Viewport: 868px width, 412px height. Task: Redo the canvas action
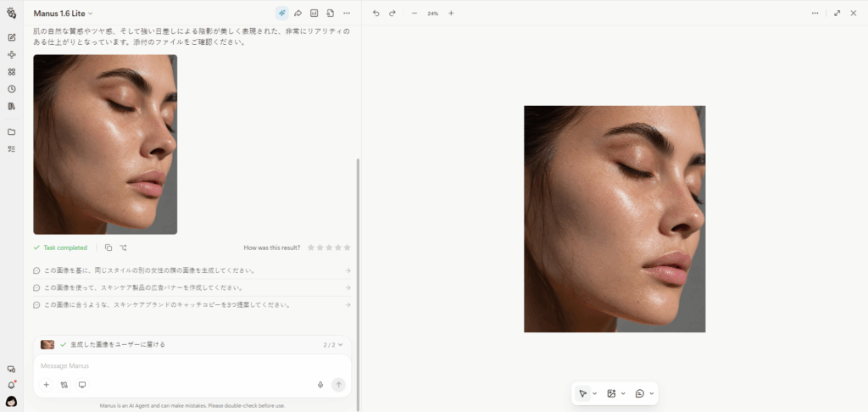pyautogui.click(x=392, y=14)
